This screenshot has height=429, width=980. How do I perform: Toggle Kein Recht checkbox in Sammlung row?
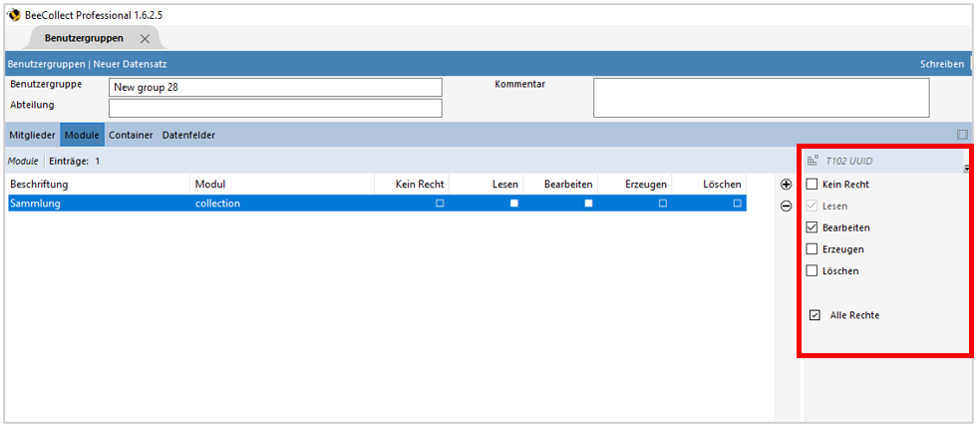pos(440,204)
